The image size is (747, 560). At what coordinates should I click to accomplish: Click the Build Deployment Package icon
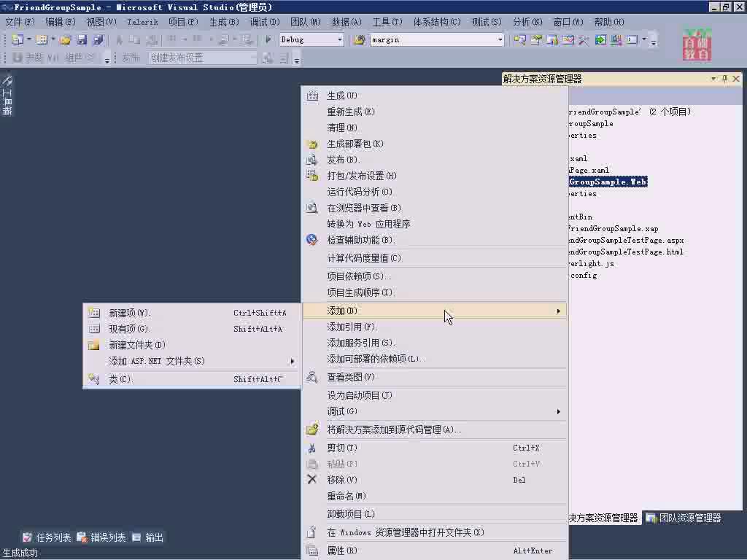(x=312, y=144)
